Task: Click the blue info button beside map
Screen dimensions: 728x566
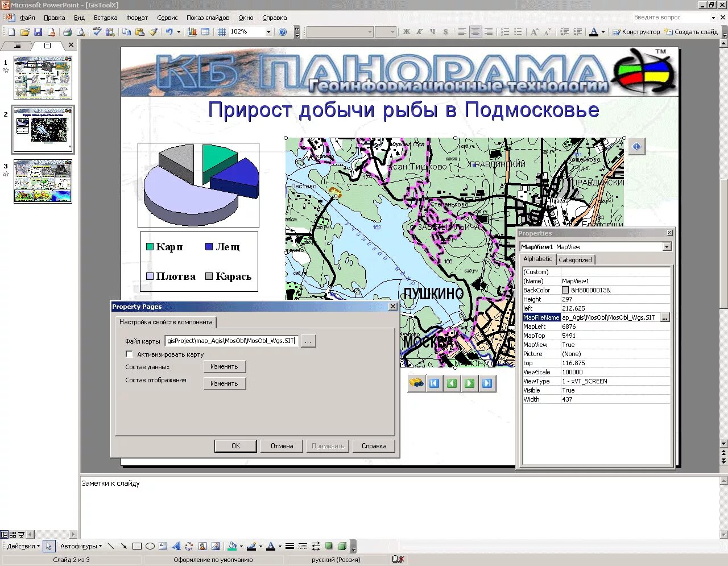Action: [636, 147]
